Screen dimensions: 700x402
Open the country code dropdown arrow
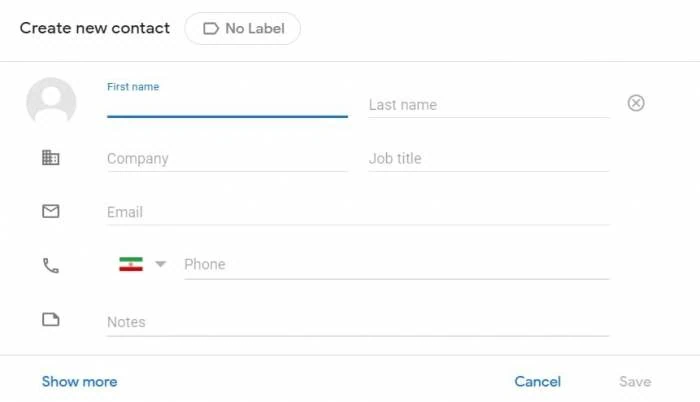(x=160, y=264)
